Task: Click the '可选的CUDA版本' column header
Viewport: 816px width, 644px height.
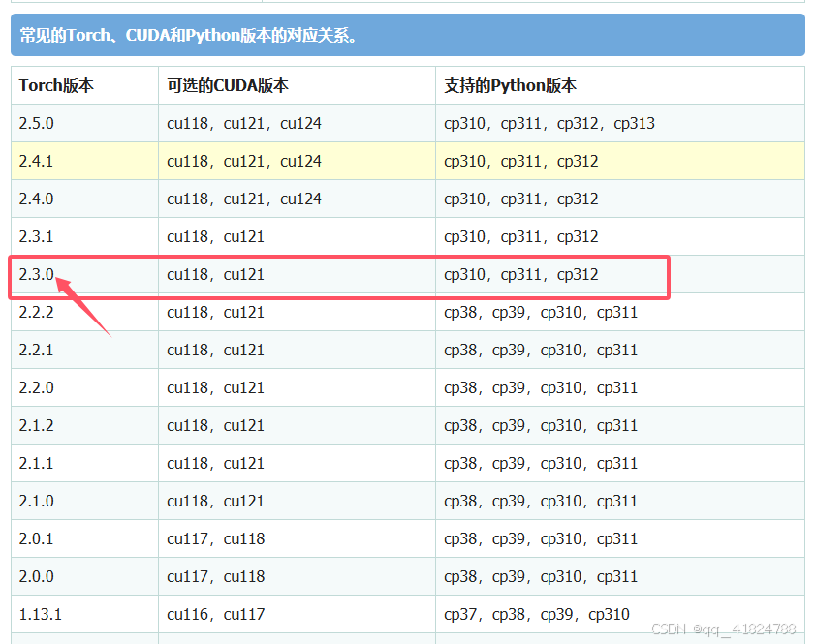Action: 297,85
